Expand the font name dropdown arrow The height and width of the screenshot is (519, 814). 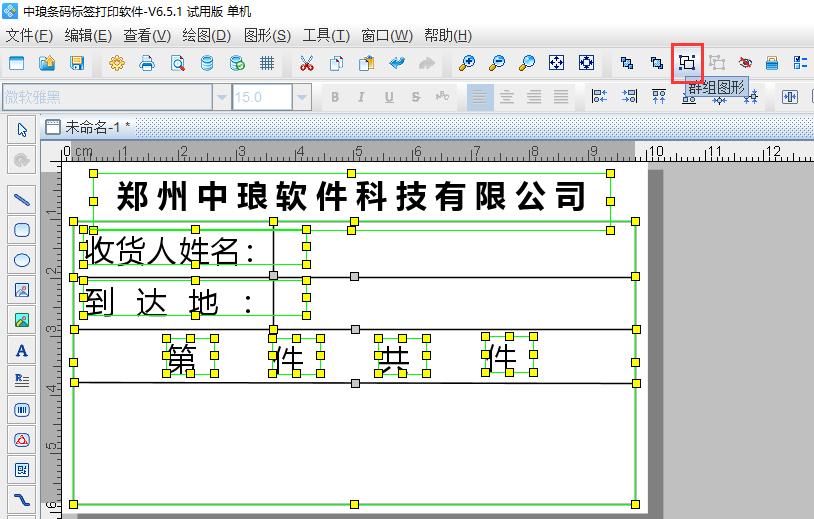click(222, 97)
